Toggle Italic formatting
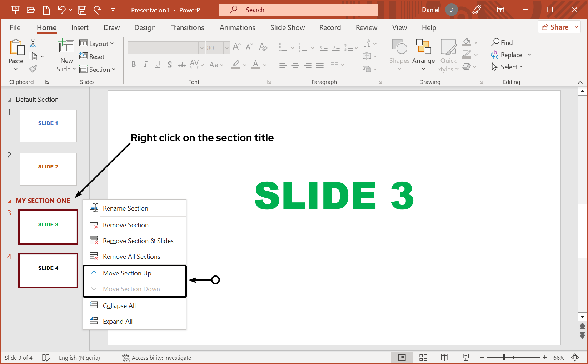Image resolution: width=588 pixels, height=364 pixels. click(x=145, y=65)
